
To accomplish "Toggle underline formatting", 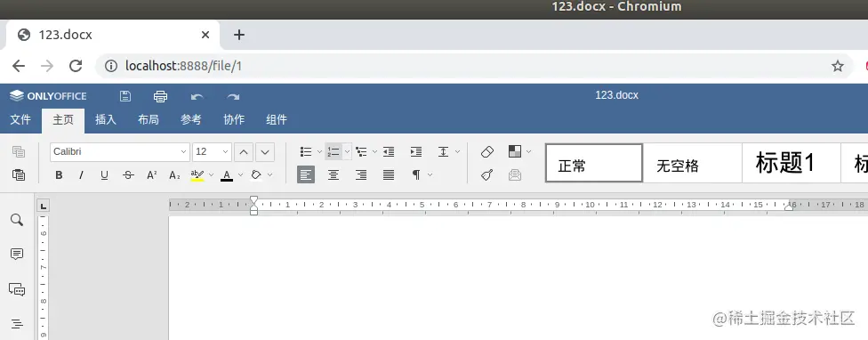I will 105,175.
